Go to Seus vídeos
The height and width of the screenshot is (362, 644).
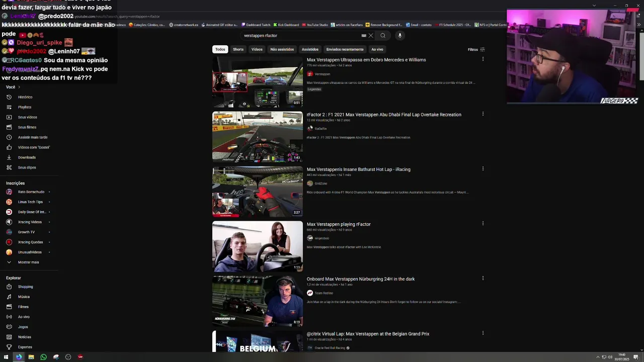(x=27, y=117)
